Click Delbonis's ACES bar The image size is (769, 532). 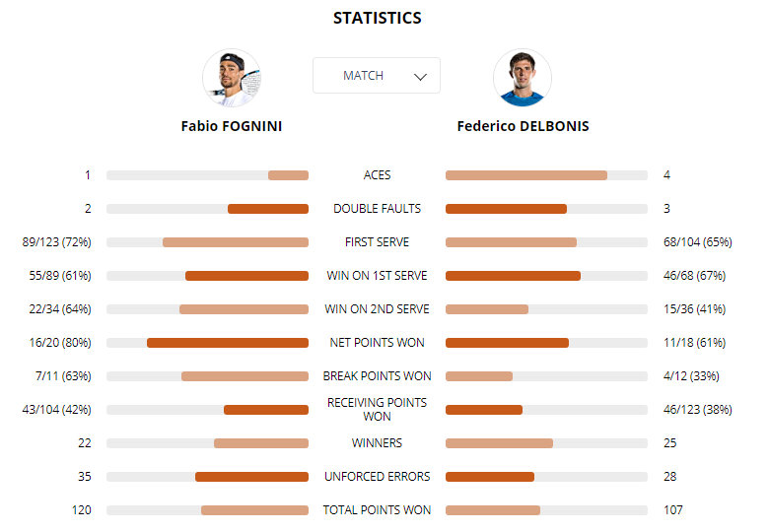[x=546, y=175]
